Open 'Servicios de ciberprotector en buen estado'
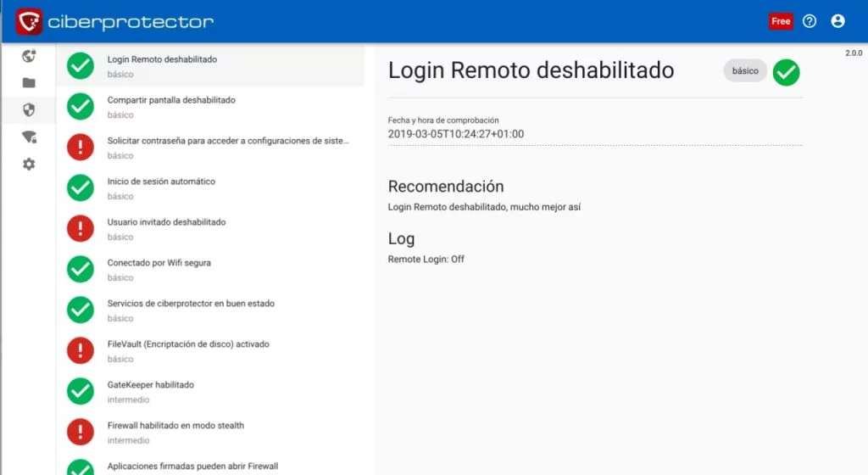 coord(191,304)
